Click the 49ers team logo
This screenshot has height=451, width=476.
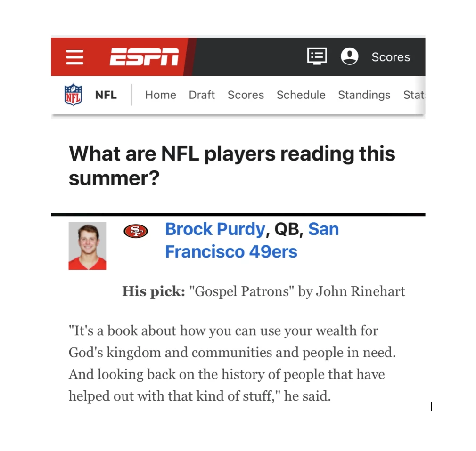pos(136,232)
